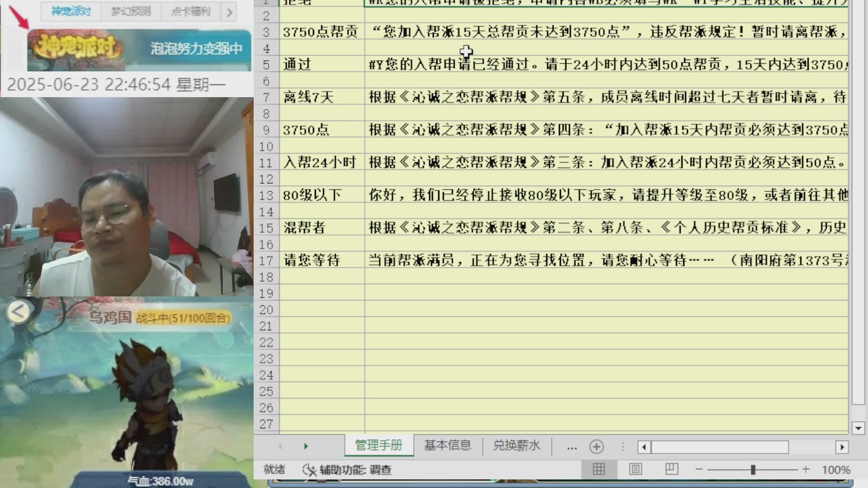Select row 11 text about 第三条 24小时内
The width and height of the screenshot is (868, 488).
click(607, 162)
